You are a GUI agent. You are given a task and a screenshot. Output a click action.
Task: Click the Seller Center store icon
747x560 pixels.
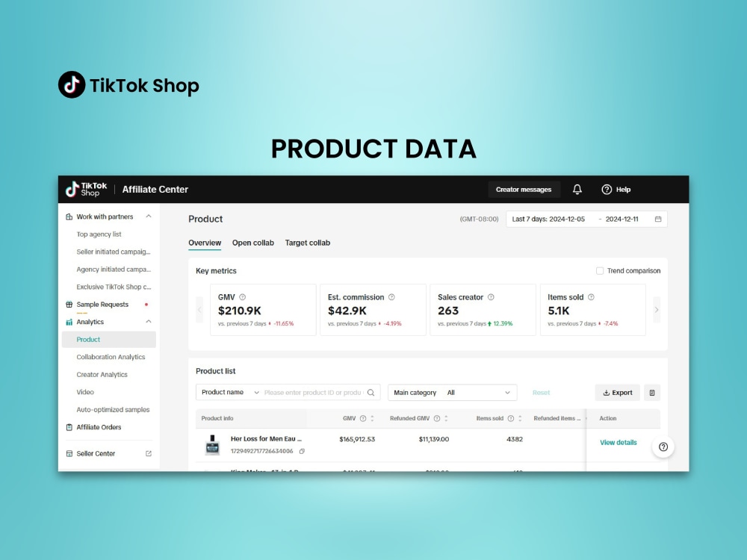point(69,453)
